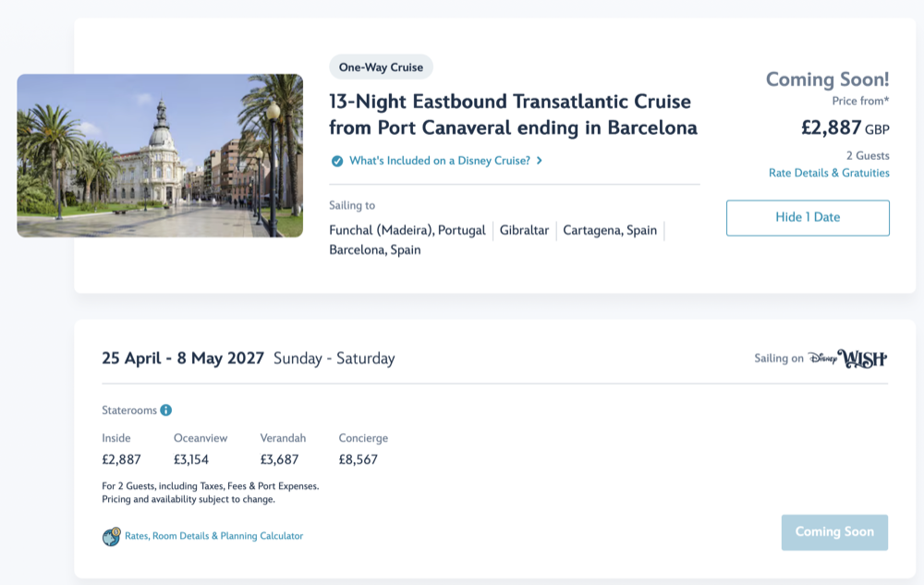Expand the What's Included chevron arrow
924x585 pixels.
[x=540, y=161]
